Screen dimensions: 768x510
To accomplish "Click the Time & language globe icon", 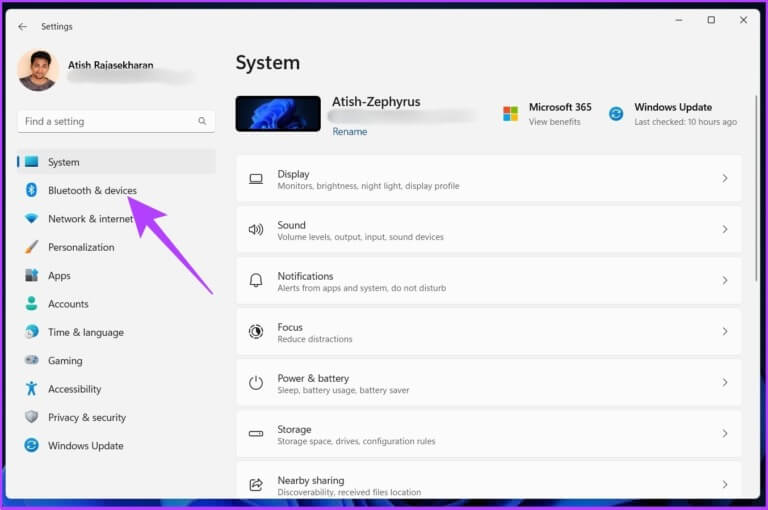I will click(31, 332).
